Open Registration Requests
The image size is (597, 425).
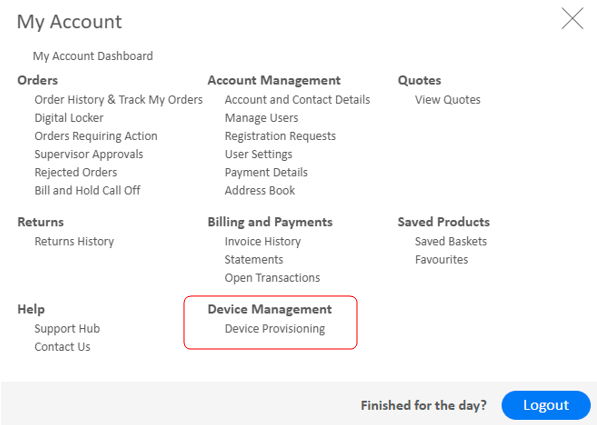pyautogui.click(x=280, y=136)
